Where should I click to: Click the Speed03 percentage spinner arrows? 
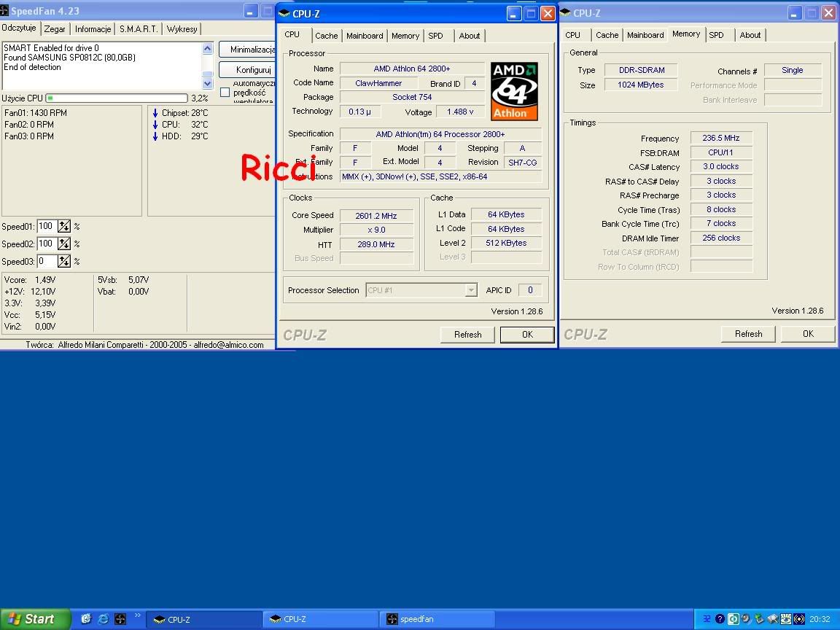point(64,262)
